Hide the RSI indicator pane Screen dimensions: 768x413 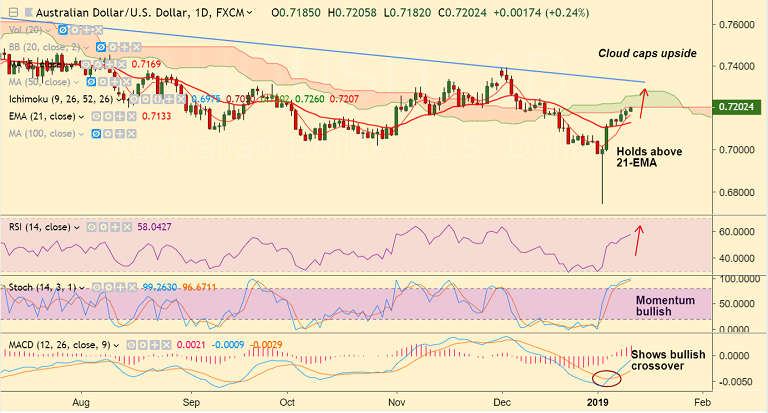click(x=91, y=227)
